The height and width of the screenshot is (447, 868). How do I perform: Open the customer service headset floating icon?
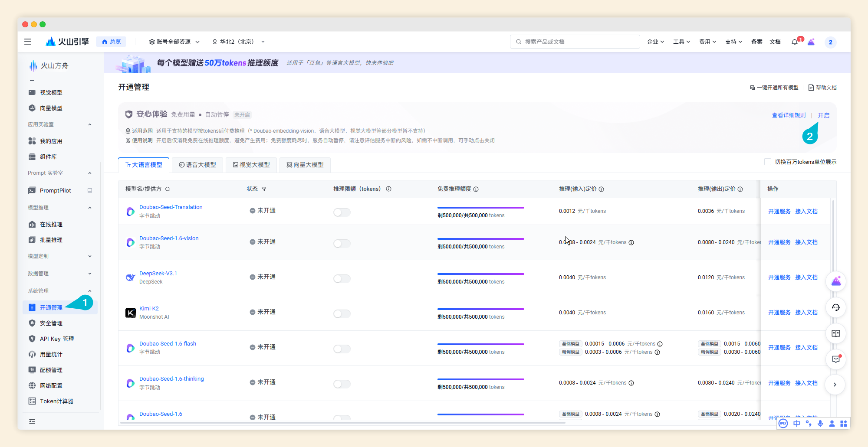[x=835, y=307]
